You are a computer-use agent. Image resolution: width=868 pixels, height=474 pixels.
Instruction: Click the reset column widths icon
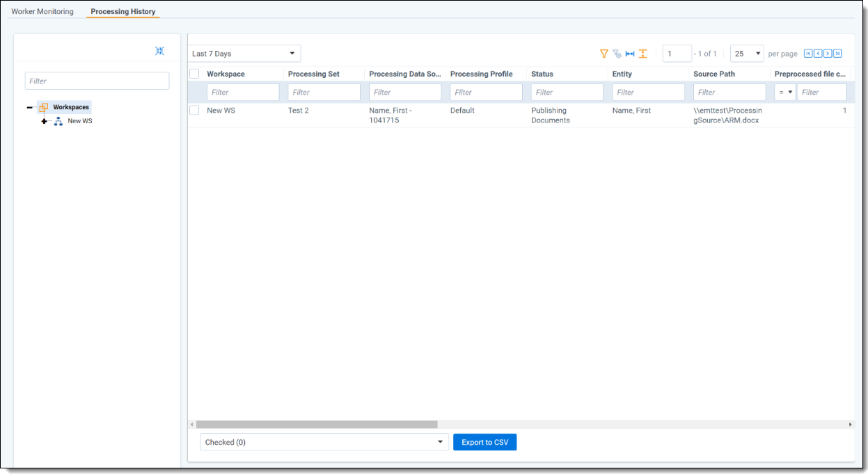(630, 54)
